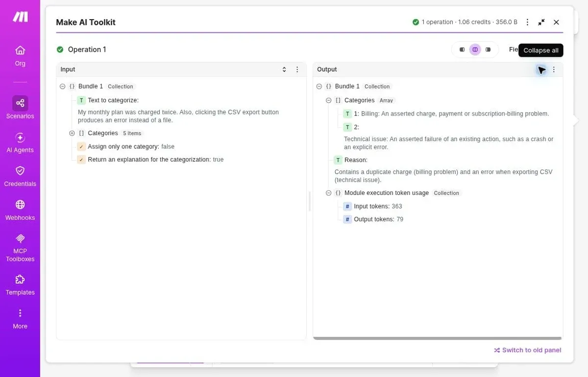Click the Output panel horizontal scrollbar

pos(437,338)
